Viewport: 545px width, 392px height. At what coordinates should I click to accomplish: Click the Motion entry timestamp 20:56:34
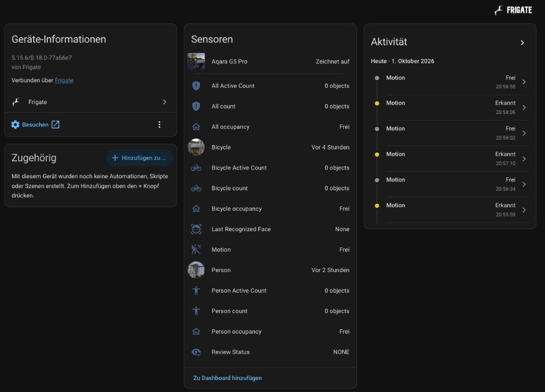tap(506, 189)
